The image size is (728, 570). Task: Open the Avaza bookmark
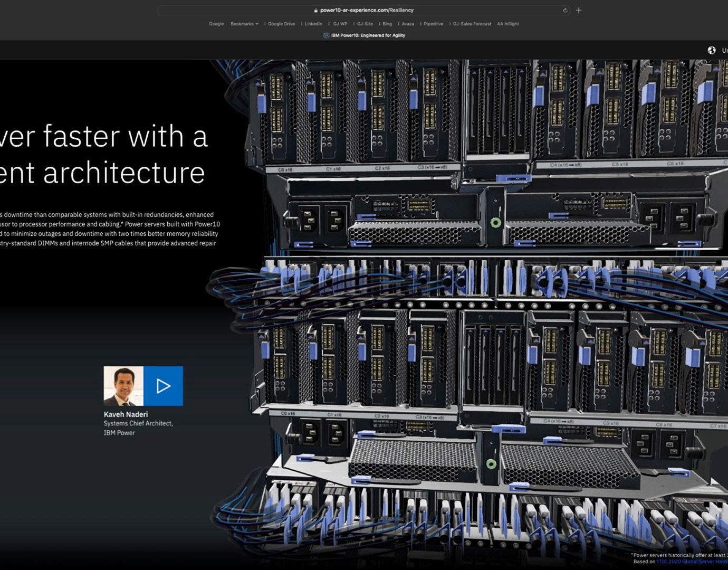[408, 24]
